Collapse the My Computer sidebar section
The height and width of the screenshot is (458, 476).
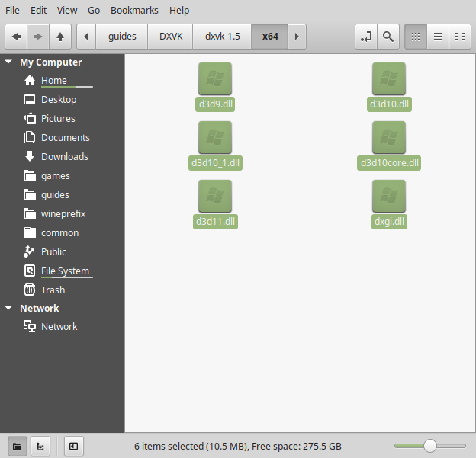(x=8, y=62)
